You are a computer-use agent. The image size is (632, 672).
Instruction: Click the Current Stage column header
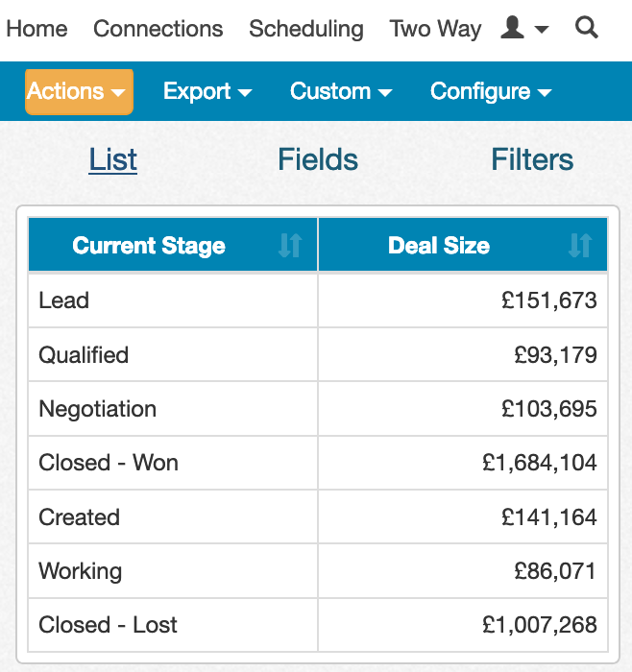[x=173, y=245]
